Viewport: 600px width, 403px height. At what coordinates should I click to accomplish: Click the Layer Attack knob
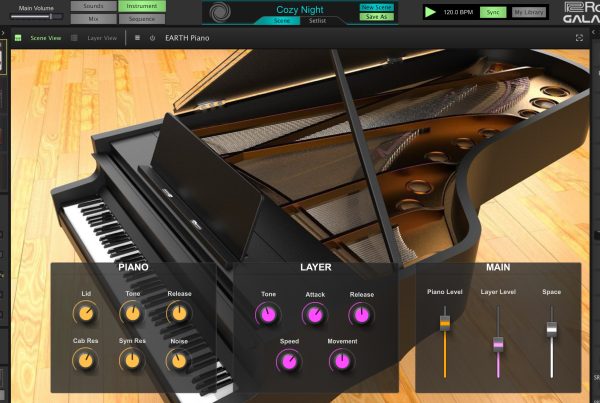[x=315, y=315]
